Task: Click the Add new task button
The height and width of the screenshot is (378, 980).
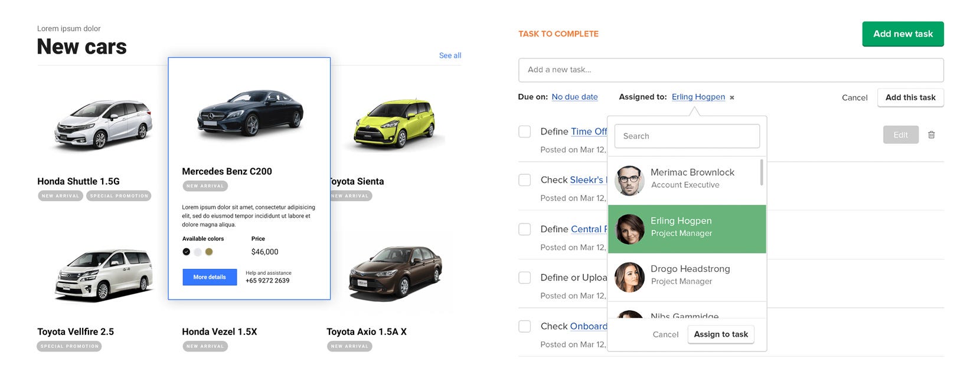Action: pyautogui.click(x=903, y=34)
